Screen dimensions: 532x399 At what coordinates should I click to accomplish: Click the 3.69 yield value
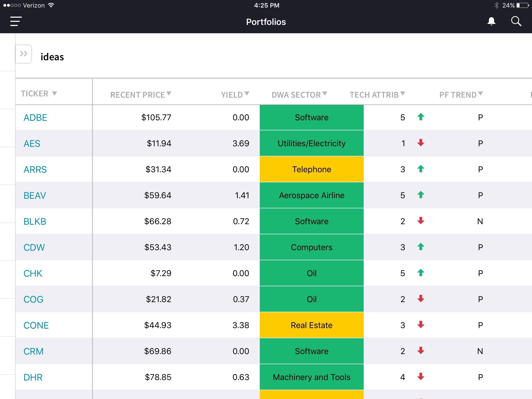point(241,143)
